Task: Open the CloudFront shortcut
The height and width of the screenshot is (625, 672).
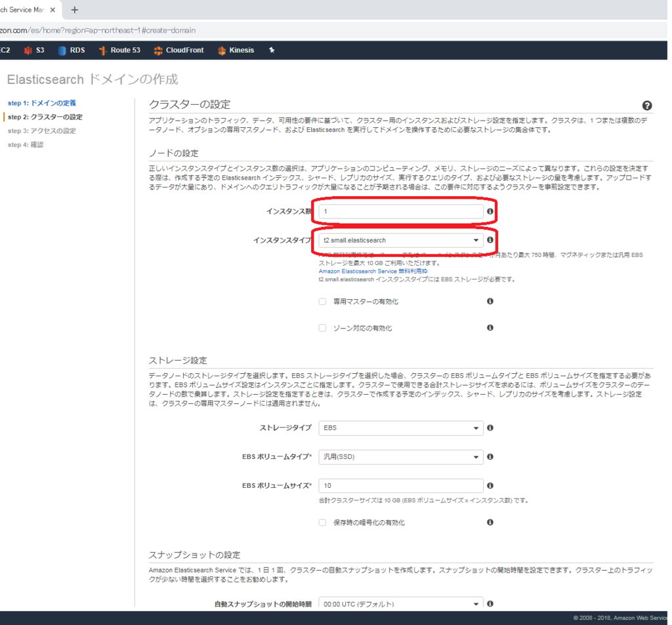Action: 178,50
